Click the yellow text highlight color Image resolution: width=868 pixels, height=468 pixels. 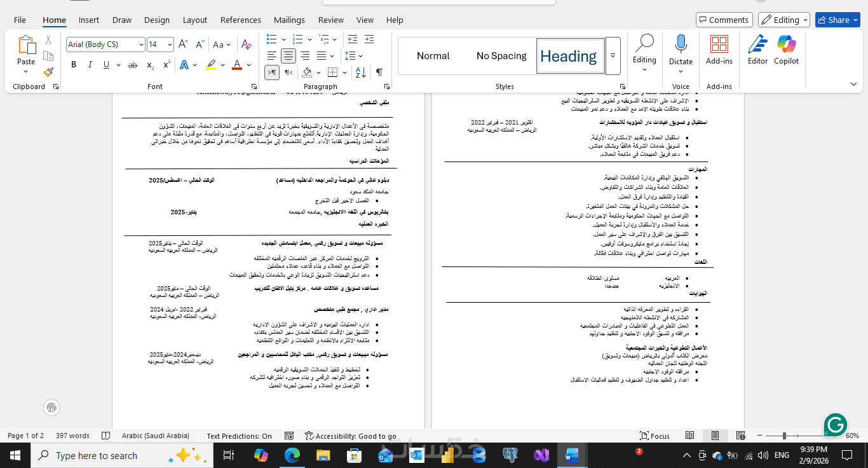pos(211,65)
